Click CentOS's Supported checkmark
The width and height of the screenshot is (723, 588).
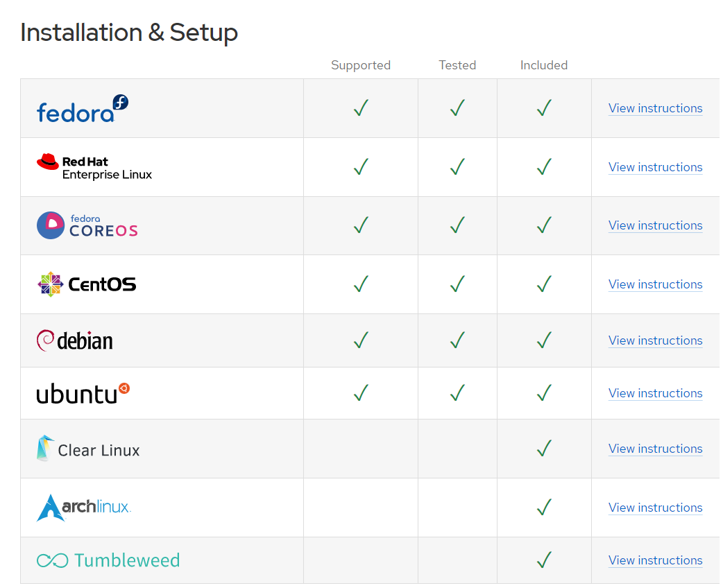[361, 284]
